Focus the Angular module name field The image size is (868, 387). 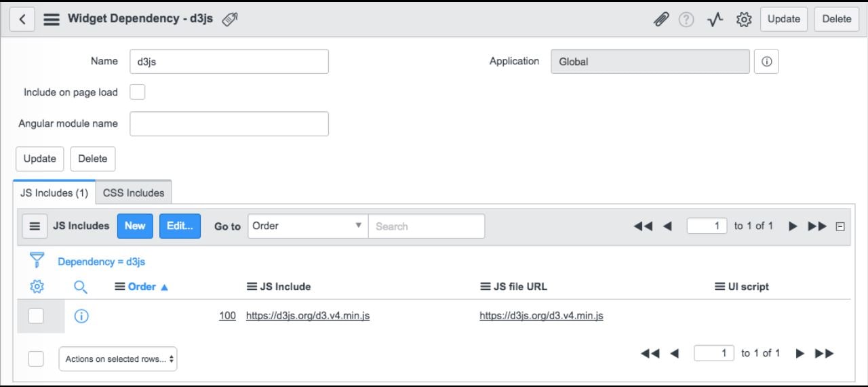click(x=229, y=123)
